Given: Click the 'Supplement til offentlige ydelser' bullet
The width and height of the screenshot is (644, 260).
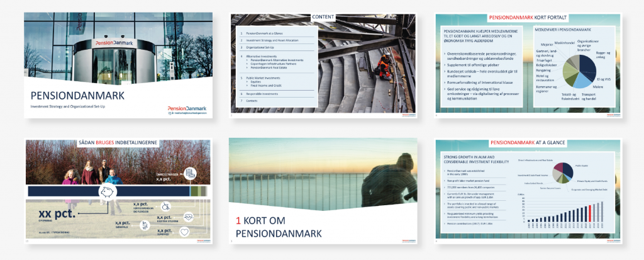Looking at the screenshot, I should point(473,65).
